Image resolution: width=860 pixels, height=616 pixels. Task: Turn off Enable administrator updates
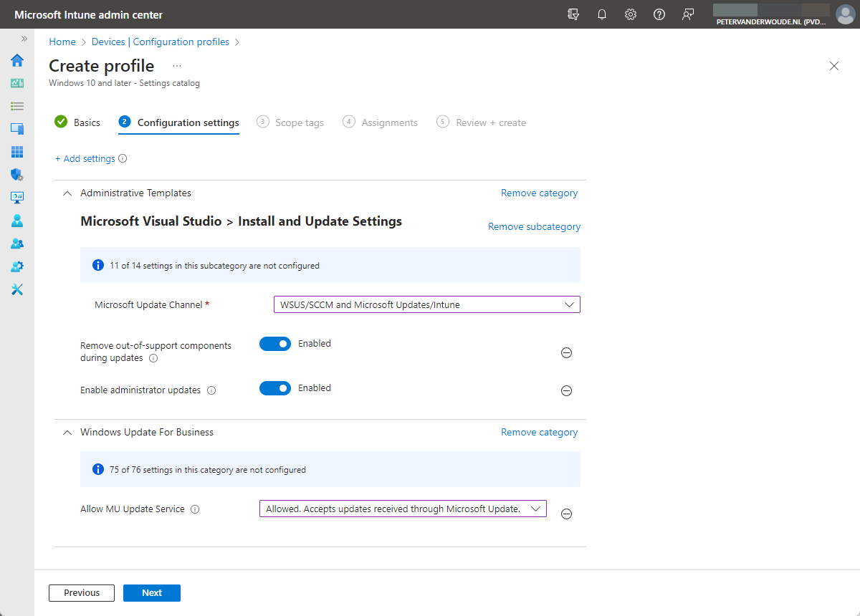(x=275, y=388)
